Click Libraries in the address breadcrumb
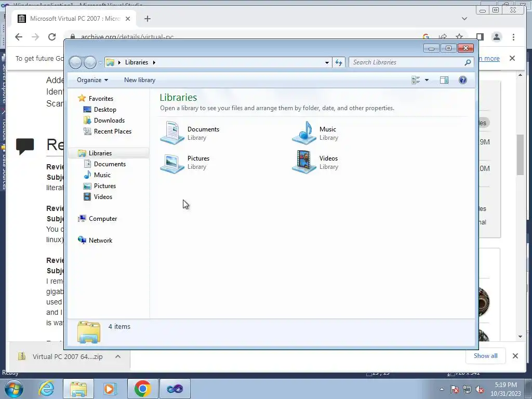Image resolution: width=532 pixels, height=399 pixels. click(x=137, y=62)
